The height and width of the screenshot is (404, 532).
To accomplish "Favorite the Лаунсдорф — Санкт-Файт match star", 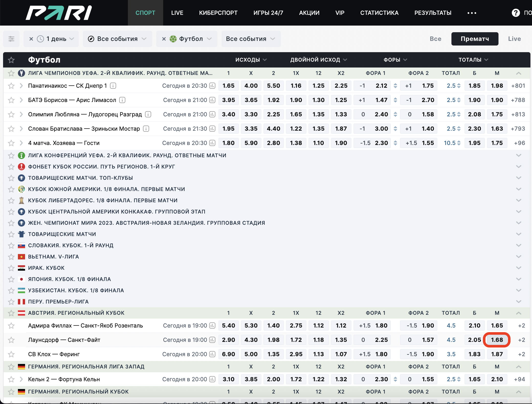I will [11, 340].
